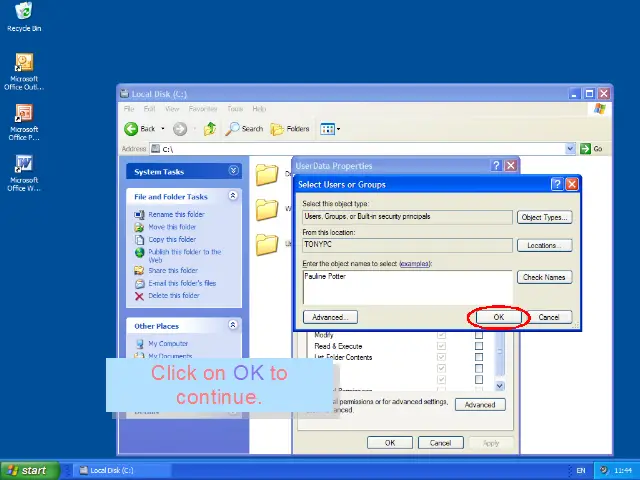Click the help icon in Select Users dialog

[557, 184]
